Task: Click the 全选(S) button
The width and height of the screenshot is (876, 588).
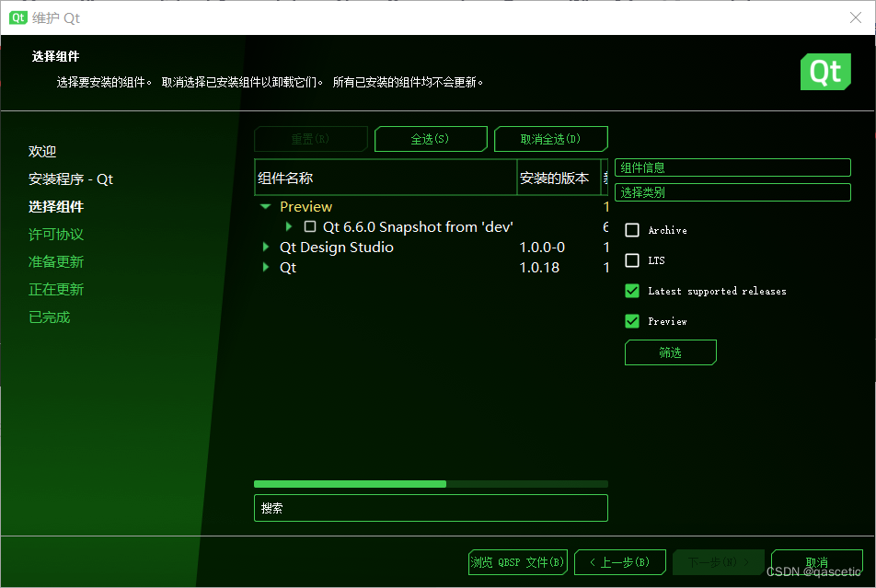Action: [x=431, y=139]
